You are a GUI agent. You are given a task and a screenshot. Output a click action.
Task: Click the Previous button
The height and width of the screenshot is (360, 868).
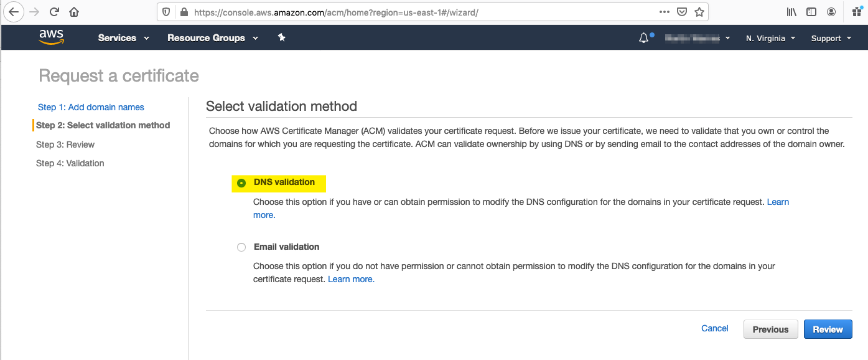[771, 329]
